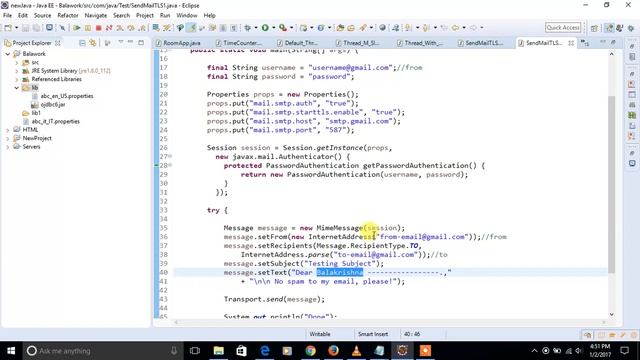Click the Run External Tools icon
This screenshot has width=640, height=360.
click(283, 28)
